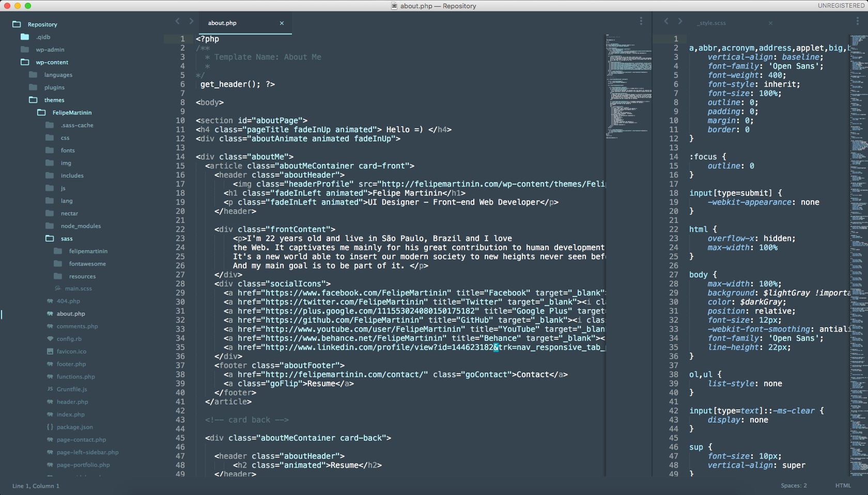
Task: Click the comments.php file icon
Action: (50, 327)
